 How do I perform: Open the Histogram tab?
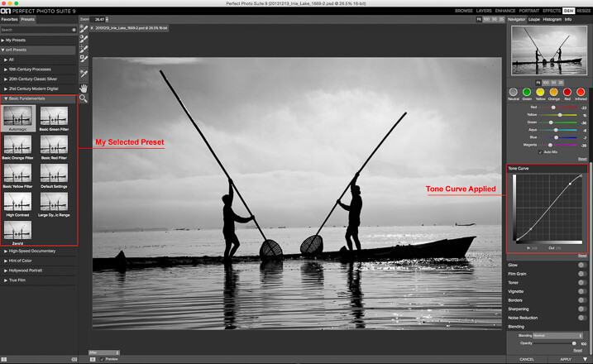[x=552, y=19]
